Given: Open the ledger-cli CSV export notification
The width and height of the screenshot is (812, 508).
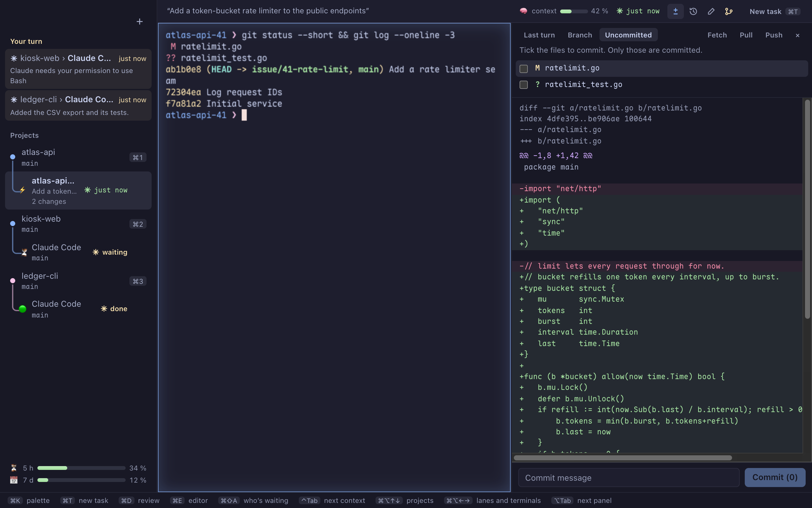Looking at the screenshot, I should point(78,105).
